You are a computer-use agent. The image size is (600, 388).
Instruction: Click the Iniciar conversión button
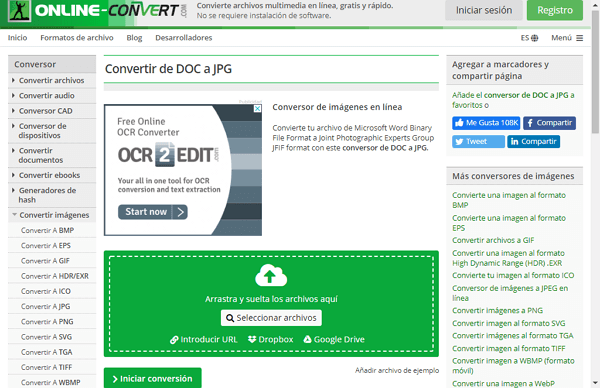[153, 378]
